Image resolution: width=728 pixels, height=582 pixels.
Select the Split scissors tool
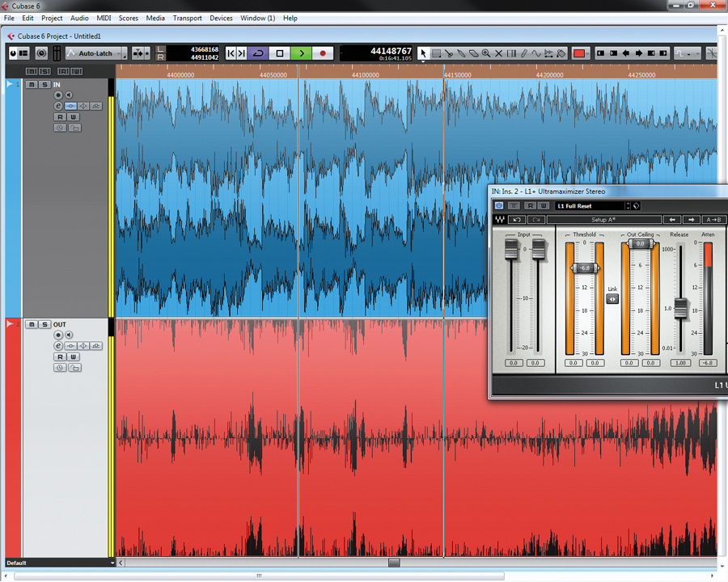coord(448,53)
